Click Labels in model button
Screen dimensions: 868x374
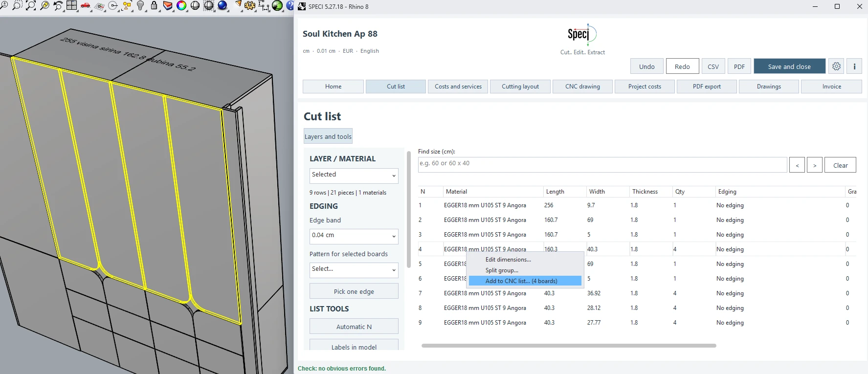pyautogui.click(x=354, y=345)
